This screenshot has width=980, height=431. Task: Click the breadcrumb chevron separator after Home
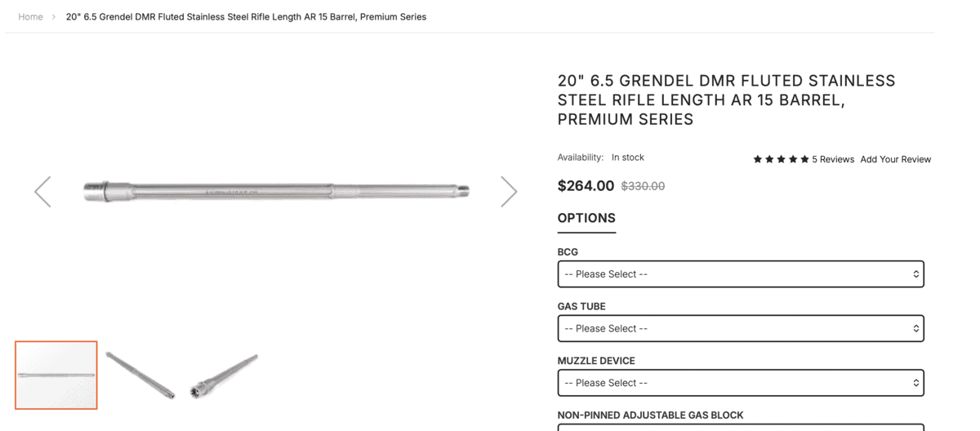click(x=54, y=16)
